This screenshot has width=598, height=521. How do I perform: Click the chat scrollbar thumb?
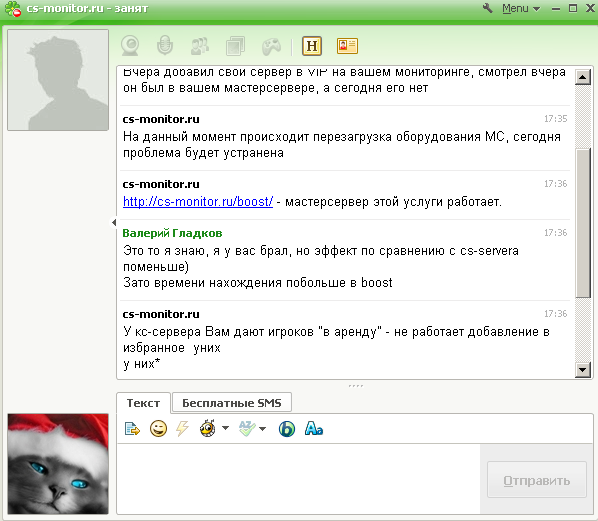tap(582, 223)
